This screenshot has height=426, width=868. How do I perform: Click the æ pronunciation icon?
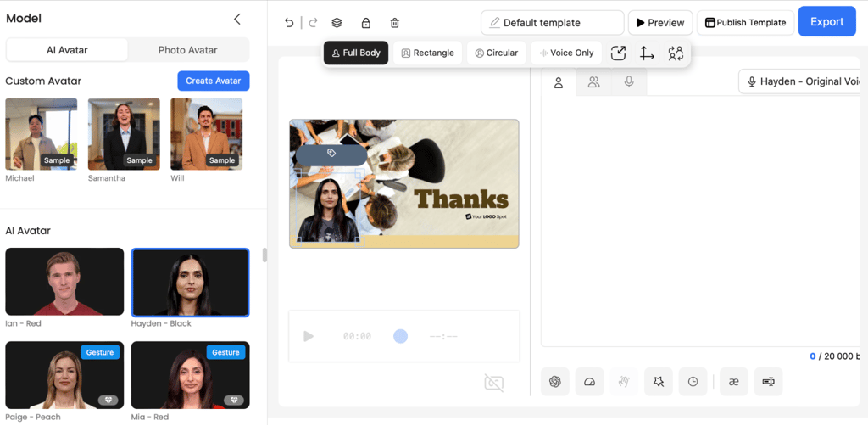pos(734,382)
